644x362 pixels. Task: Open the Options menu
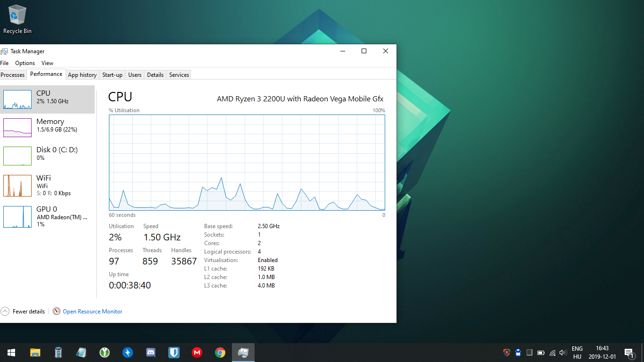[25, 63]
